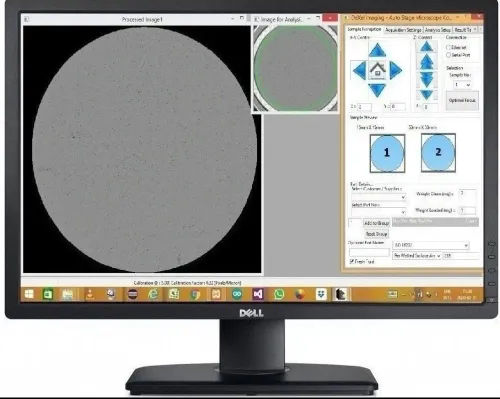500x399 pixels.
Task: Select sample holder position 2
Action: pyautogui.click(x=438, y=153)
